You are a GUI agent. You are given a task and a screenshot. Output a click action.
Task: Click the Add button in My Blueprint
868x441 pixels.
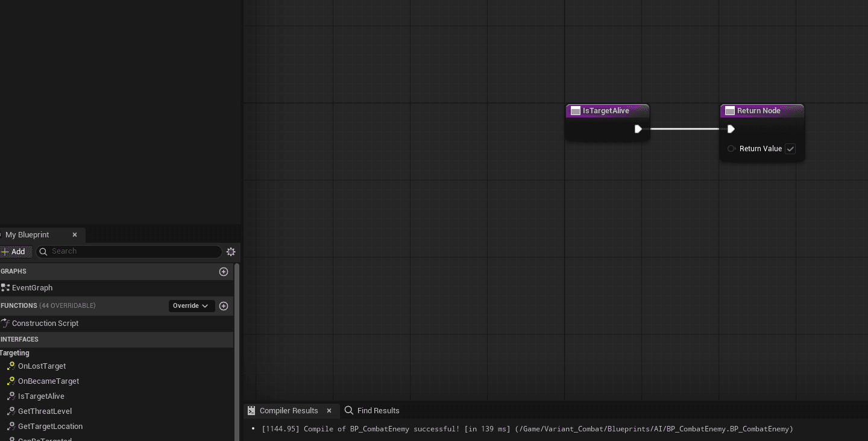click(16, 251)
